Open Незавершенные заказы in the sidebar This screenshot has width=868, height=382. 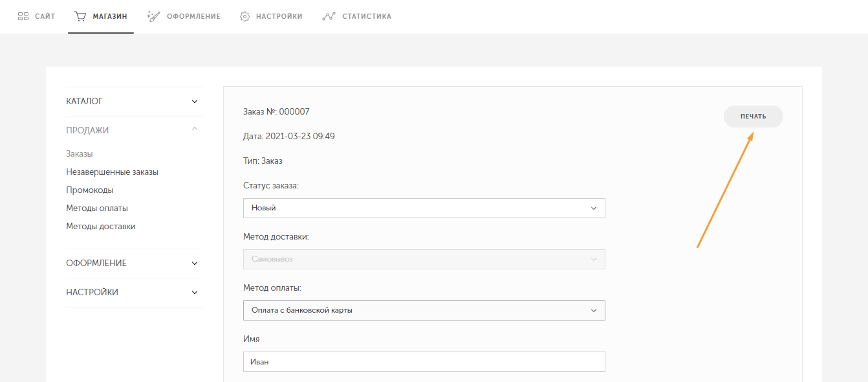tap(112, 172)
